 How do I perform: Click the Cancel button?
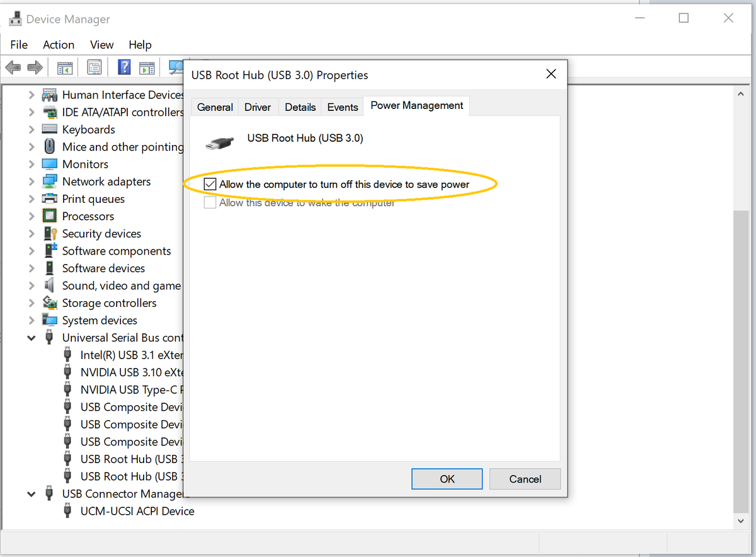(x=525, y=479)
